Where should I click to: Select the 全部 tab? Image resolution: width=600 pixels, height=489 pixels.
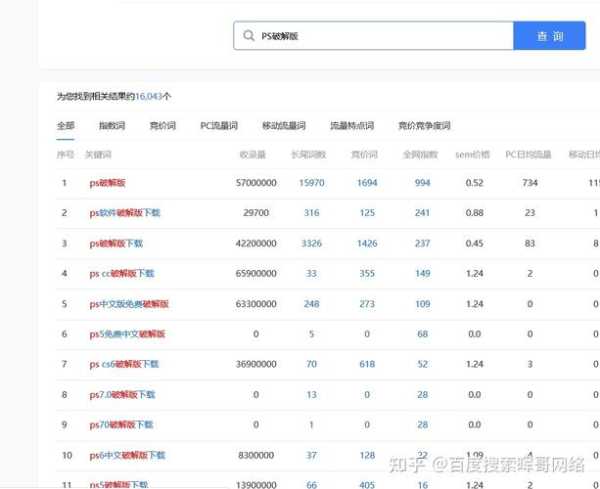[x=65, y=126]
